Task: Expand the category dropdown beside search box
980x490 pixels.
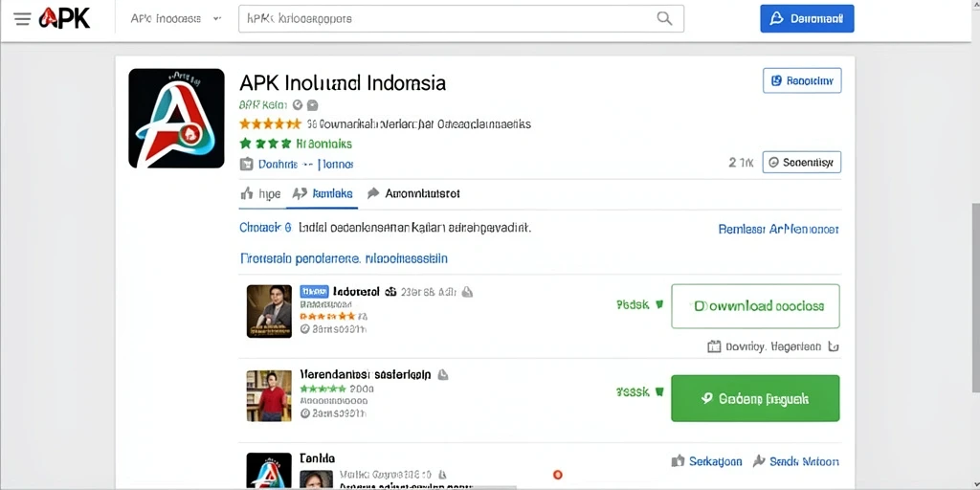Action: coord(176,19)
